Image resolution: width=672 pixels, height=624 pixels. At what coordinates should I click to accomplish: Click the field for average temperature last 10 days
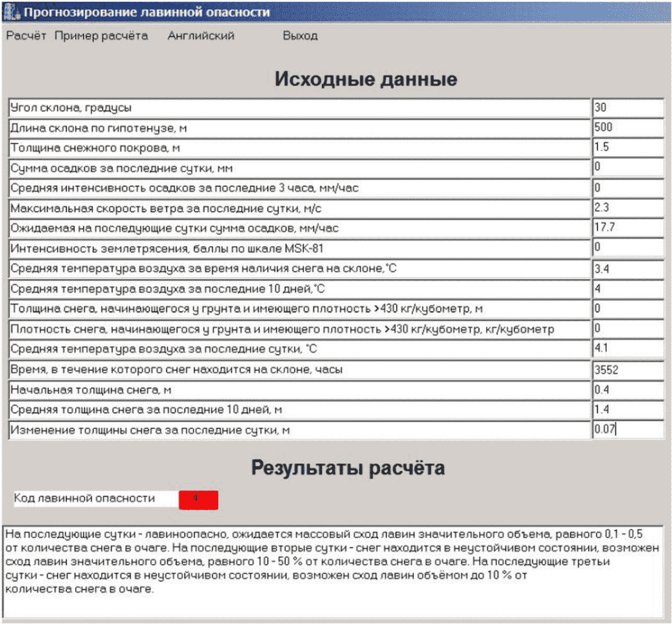point(627,288)
